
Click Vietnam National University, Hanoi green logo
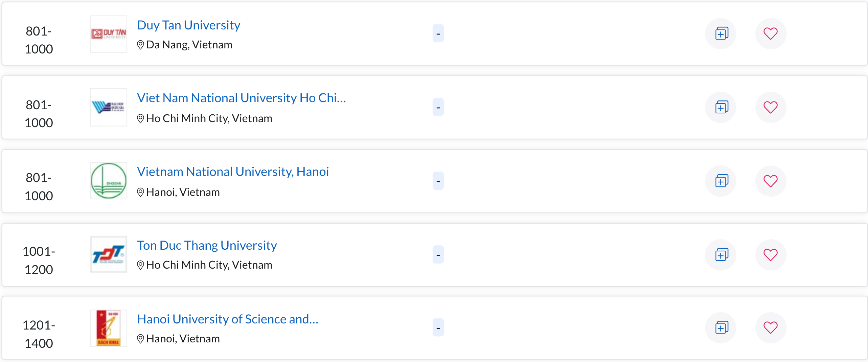(109, 181)
